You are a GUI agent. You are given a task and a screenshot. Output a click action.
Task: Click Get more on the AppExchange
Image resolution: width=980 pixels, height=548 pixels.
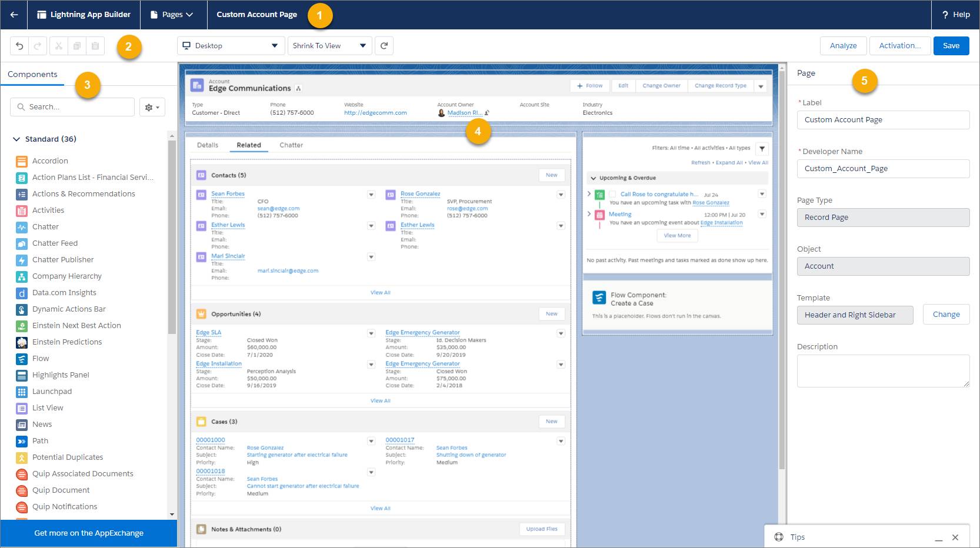click(89, 533)
